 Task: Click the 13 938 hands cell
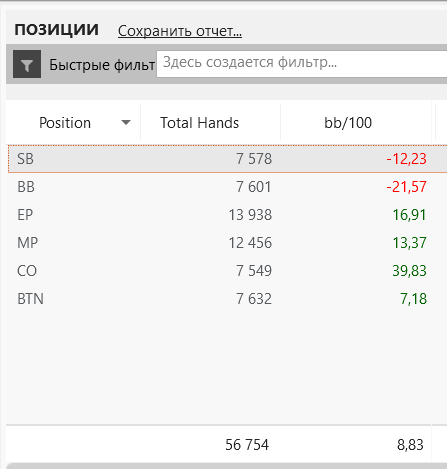click(250, 215)
